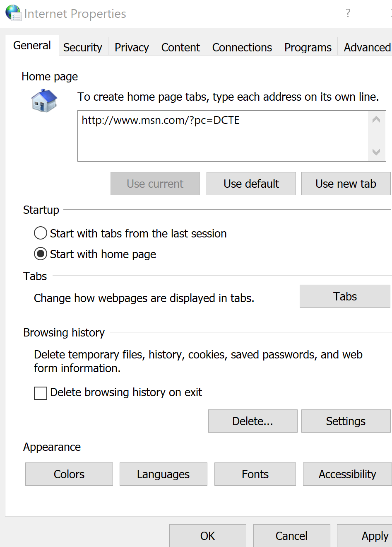Open the Programs tab

click(x=308, y=47)
